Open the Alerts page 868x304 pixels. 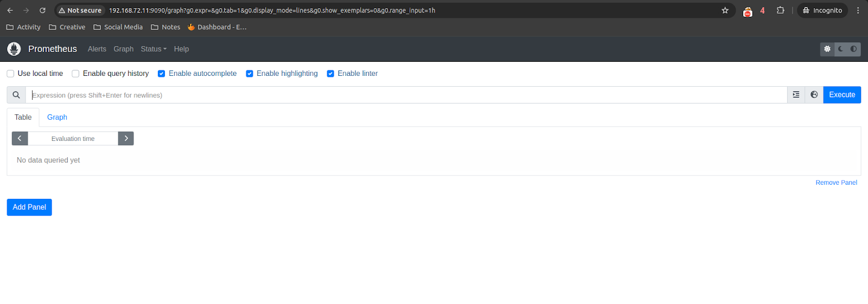click(x=97, y=49)
